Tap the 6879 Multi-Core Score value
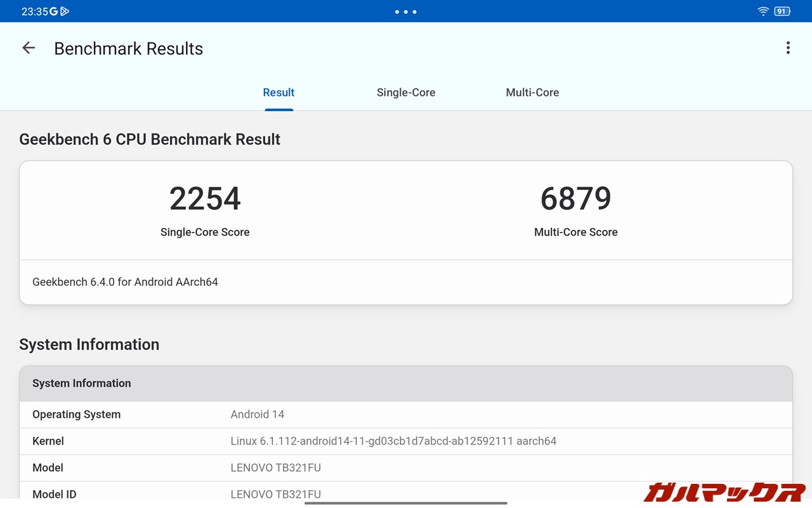The image size is (812, 508). tap(575, 199)
